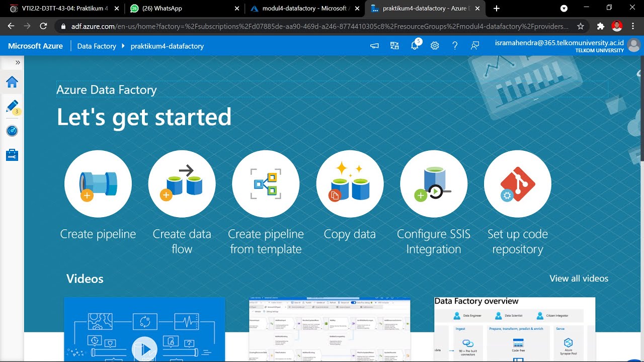
Task: Go back in browser history
Action: point(11,26)
